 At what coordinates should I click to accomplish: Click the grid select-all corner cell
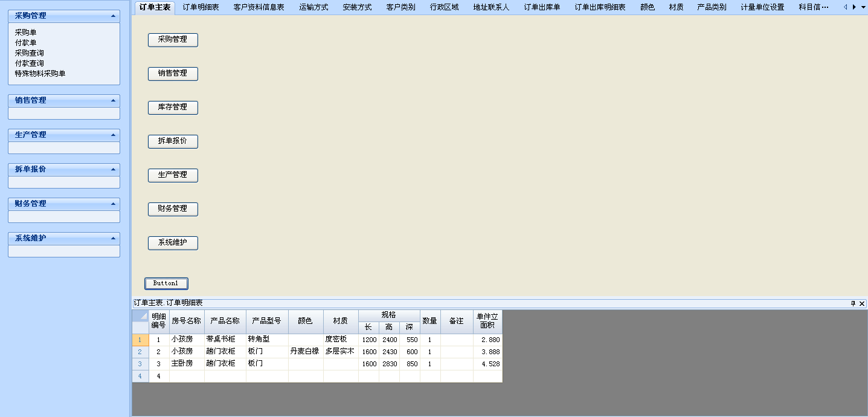(140, 316)
